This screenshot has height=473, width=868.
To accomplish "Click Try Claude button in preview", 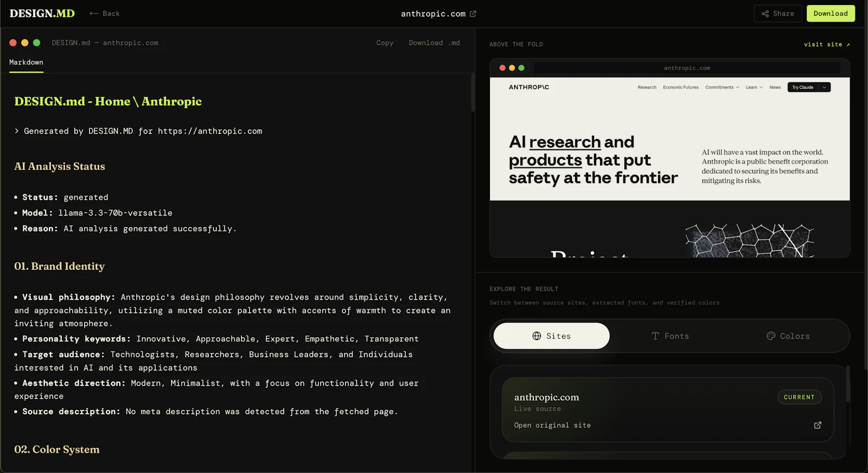I will [x=802, y=87].
